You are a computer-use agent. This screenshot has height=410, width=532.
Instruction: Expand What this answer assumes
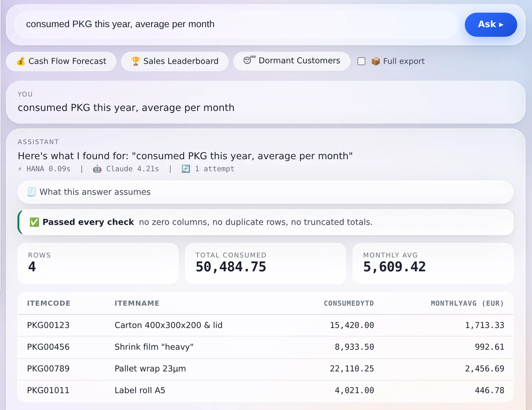pos(265,192)
